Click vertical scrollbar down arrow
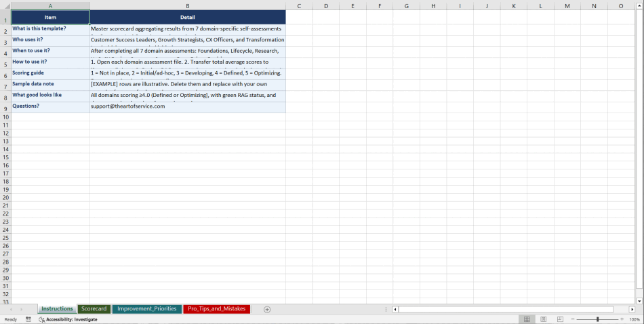The image size is (644, 324). click(x=639, y=300)
